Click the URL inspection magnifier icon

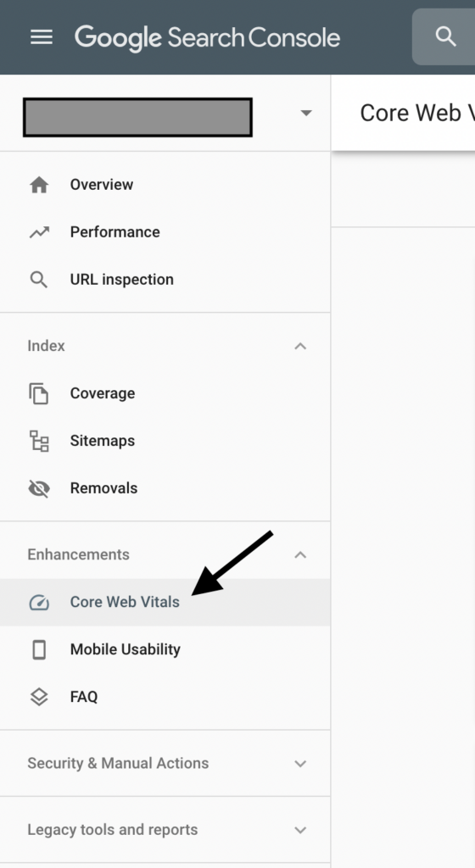coord(39,280)
